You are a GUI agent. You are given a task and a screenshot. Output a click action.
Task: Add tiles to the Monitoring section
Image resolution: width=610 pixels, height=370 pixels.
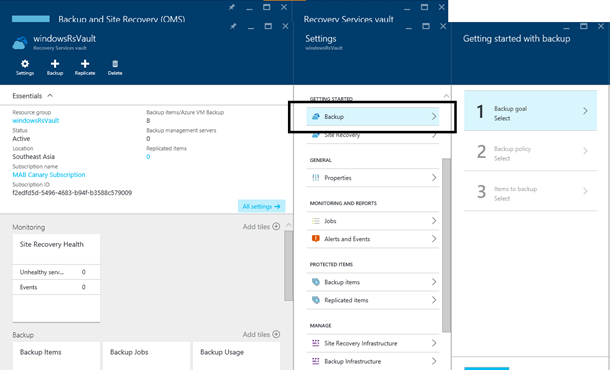click(261, 226)
